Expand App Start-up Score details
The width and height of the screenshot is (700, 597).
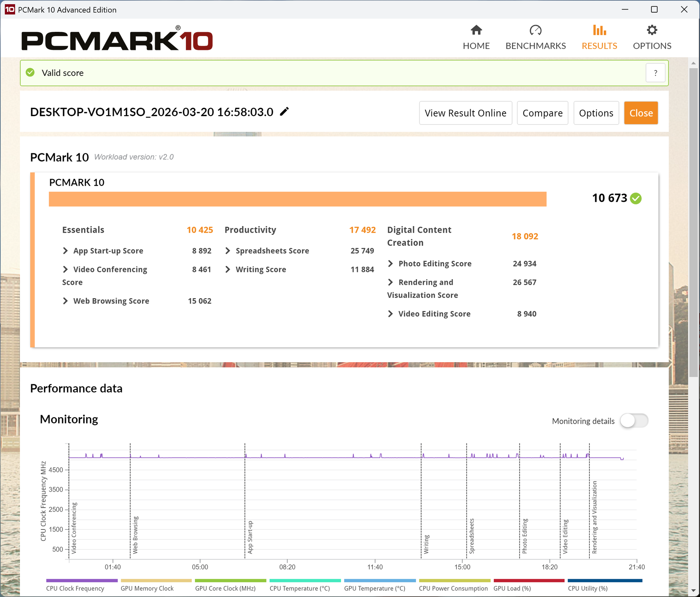pyautogui.click(x=65, y=251)
